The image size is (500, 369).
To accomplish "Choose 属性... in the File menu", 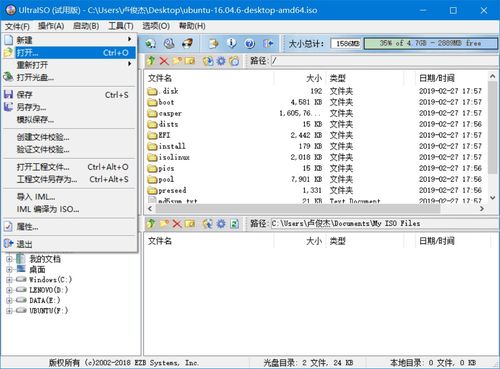I will [70, 227].
